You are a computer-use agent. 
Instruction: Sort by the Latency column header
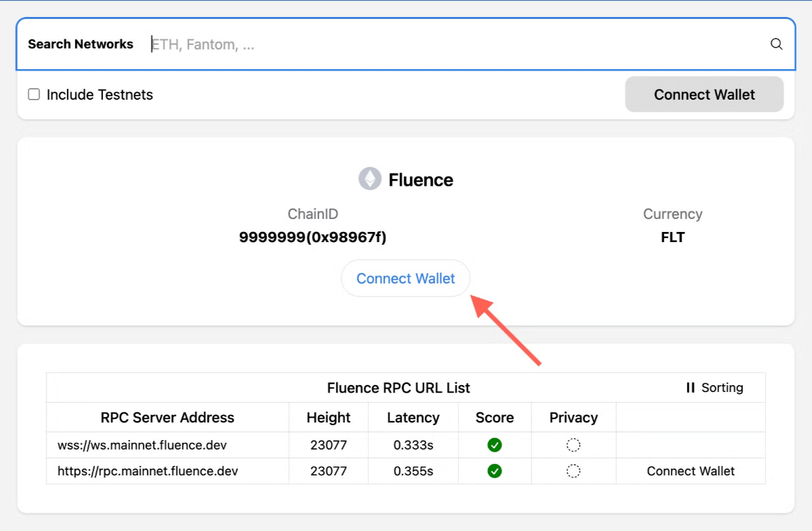click(413, 417)
